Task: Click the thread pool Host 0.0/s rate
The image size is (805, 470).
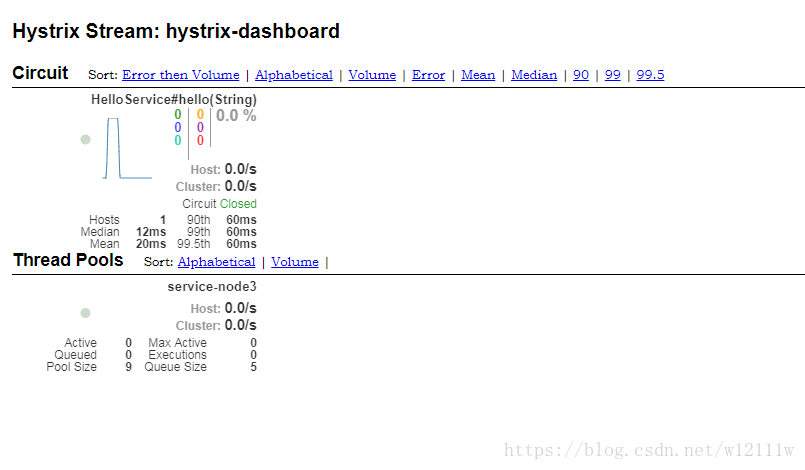Action: click(240, 308)
